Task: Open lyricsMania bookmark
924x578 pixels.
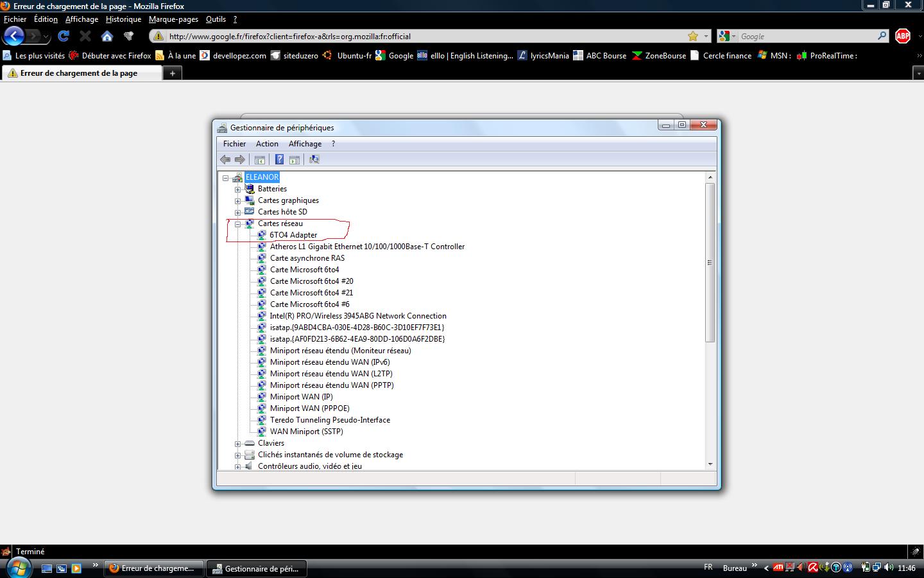Action: coord(543,56)
